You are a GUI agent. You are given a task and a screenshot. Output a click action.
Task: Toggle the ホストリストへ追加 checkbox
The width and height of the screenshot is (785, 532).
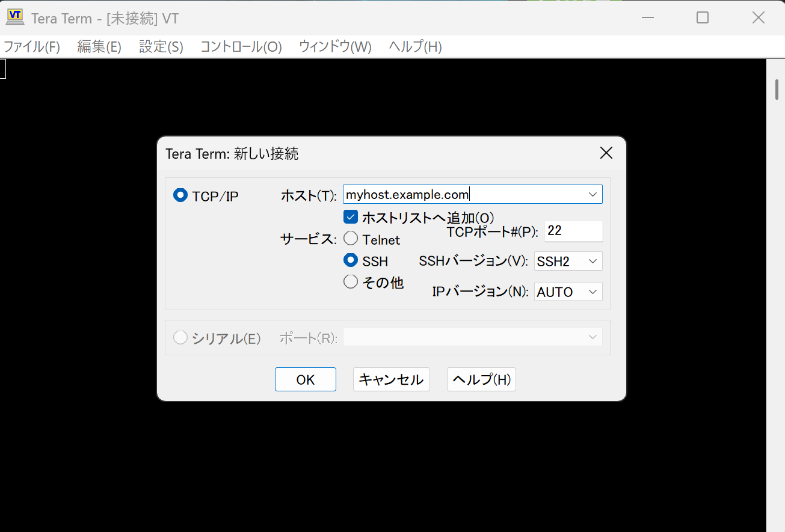[x=351, y=216]
